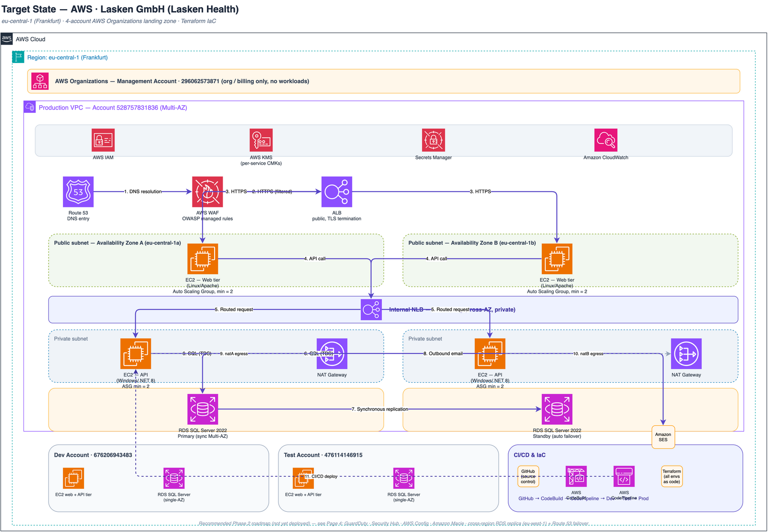
Task: Select the 'Dev Account · 676206943483' heading
Action: (93, 455)
